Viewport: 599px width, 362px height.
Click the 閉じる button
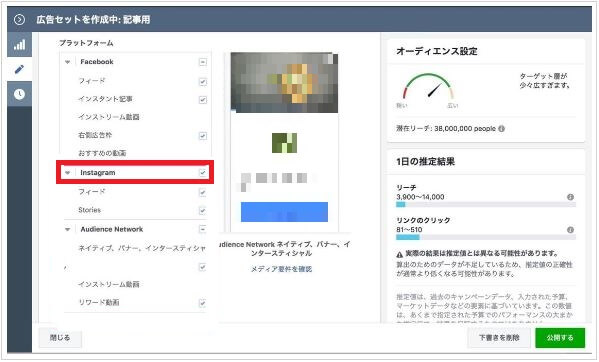(x=60, y=338)
